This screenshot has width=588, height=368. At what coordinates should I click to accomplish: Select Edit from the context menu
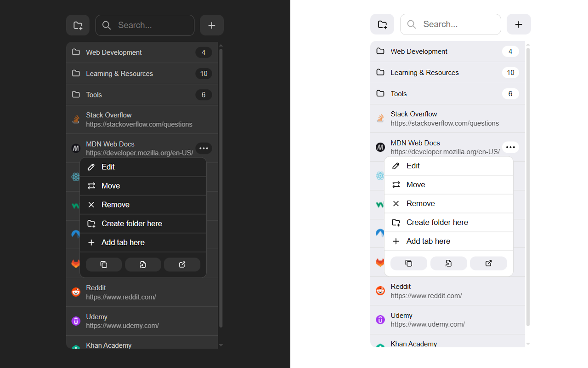pos(108,167)
